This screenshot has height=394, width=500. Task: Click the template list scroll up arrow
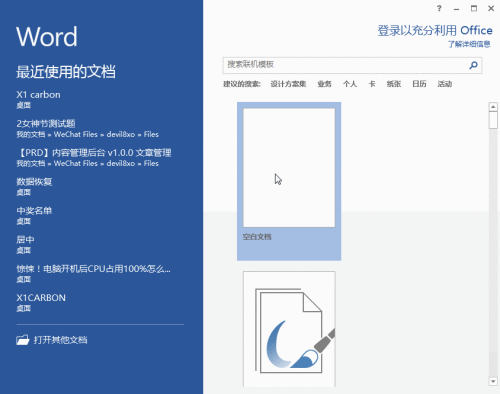493,107
